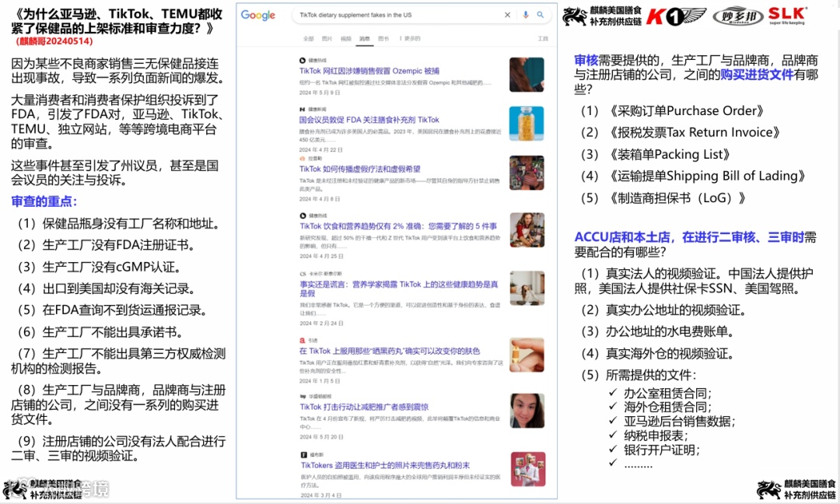Click thumbnail beside 'TikTok 如何传播虚假疗法' result
The height and width of the screenshot is (504, 840).
(527, 173)
